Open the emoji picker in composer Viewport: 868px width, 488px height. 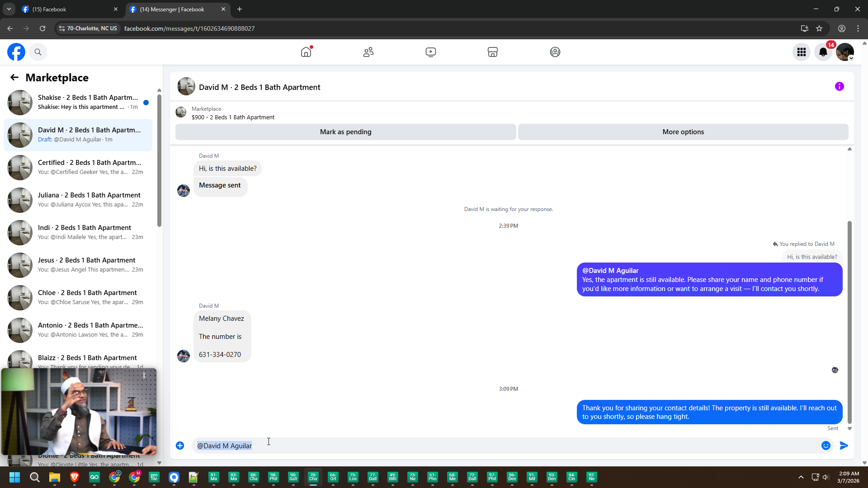[826, 446]
